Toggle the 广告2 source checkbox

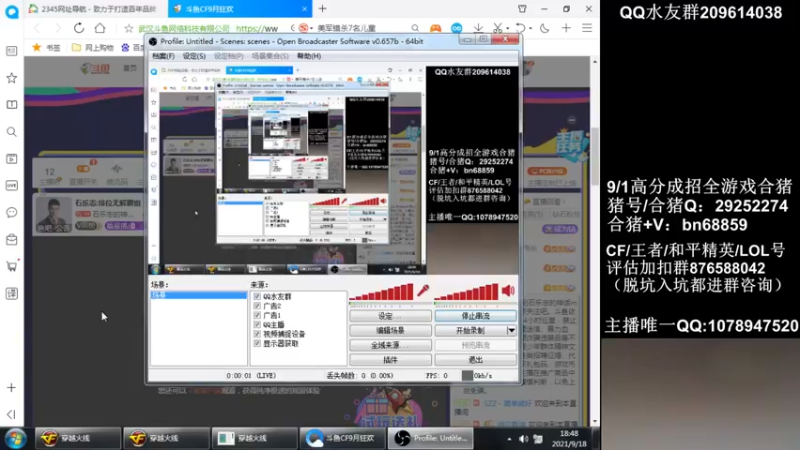point(257,306)
